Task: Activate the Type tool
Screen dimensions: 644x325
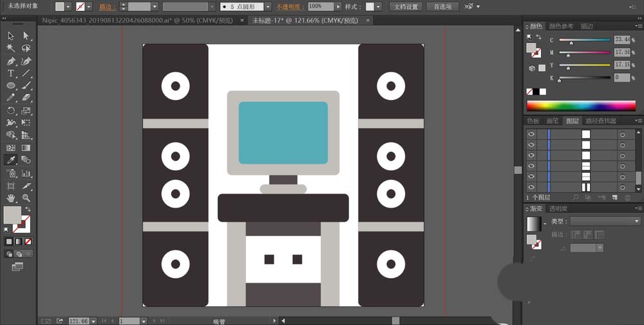Action: [11, 74]
